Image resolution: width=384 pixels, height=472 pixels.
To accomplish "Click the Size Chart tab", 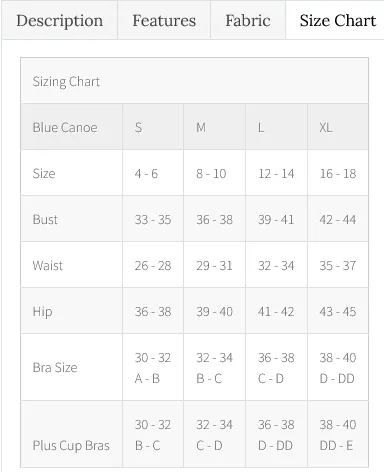I will coord(337,21).
